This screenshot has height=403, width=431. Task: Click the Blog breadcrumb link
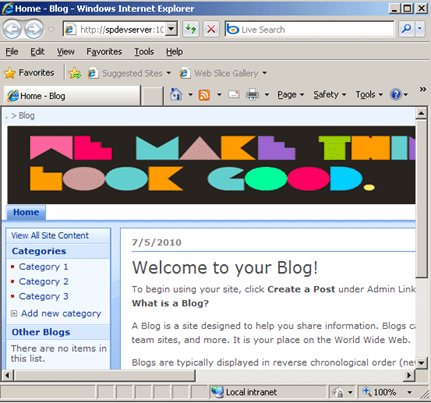point(26,116)
